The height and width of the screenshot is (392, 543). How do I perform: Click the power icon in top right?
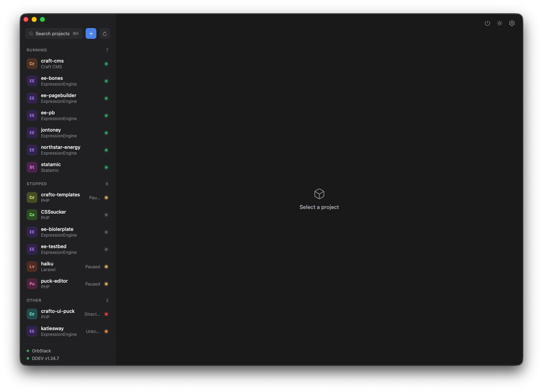click(x=487, y=23)
